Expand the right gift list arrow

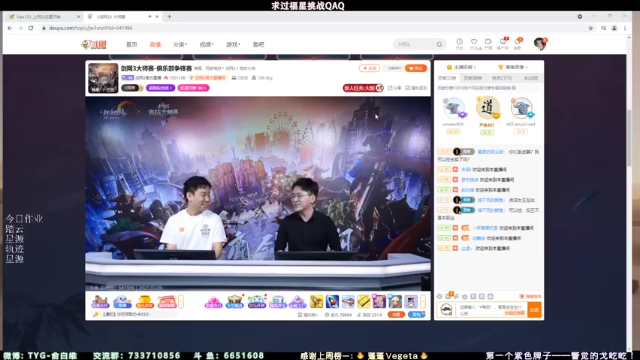pos(423,302)
